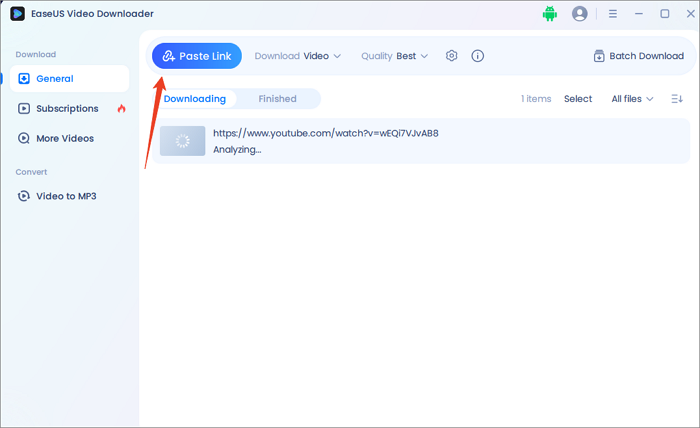This screenshot has height=428, width=700.
Task: Open Video to MP3 converter
Action: click(x=70, y=196)
